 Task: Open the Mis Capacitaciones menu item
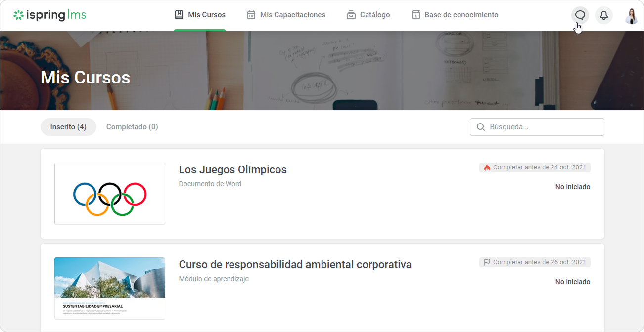pos(292,15)
